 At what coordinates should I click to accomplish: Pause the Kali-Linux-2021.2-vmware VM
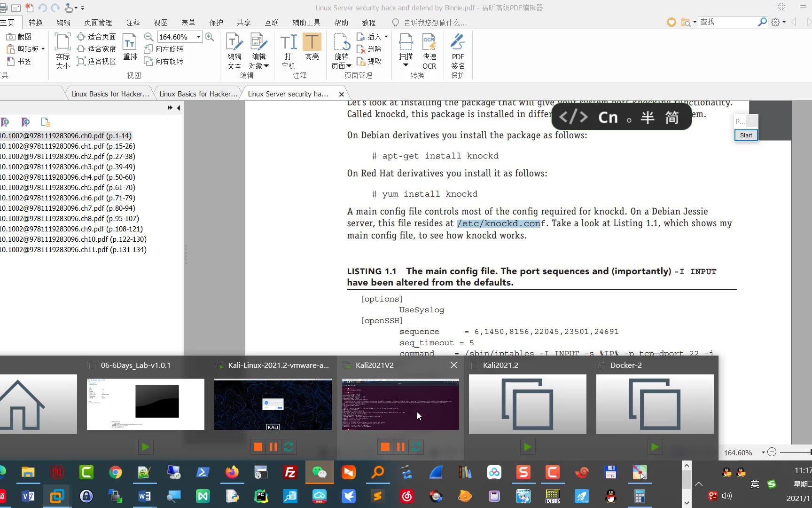tap(273, 447)
